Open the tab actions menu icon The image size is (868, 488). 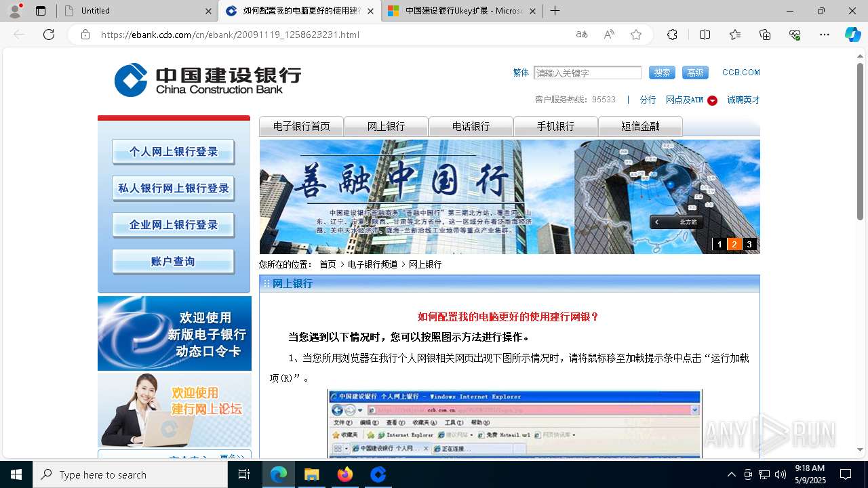[41, 11]
